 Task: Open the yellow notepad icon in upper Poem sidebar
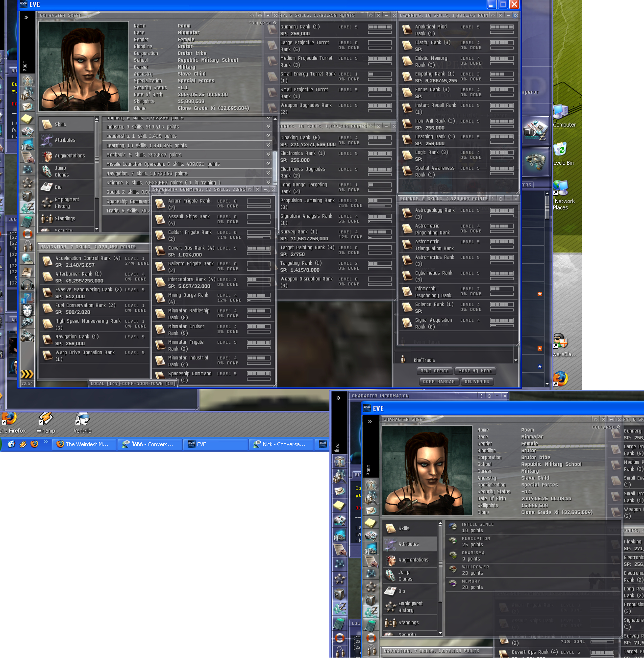coord(28,119)
